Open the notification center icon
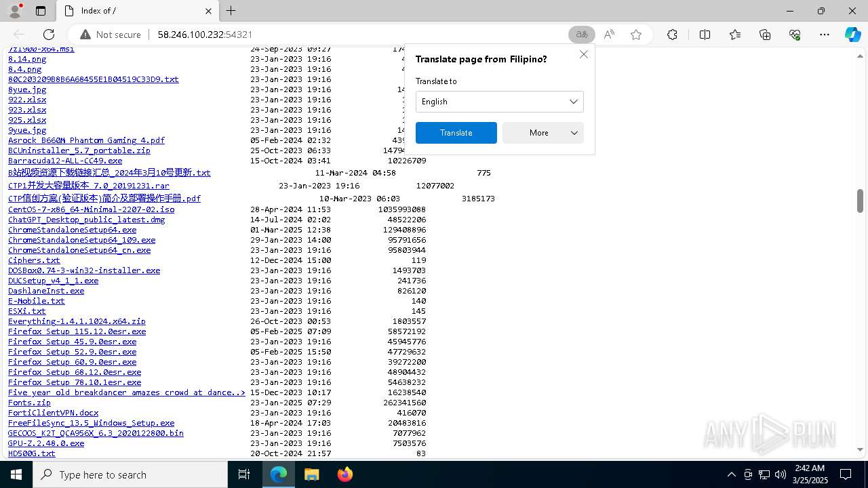Viewport: 868px width, 488px height. 846,474
